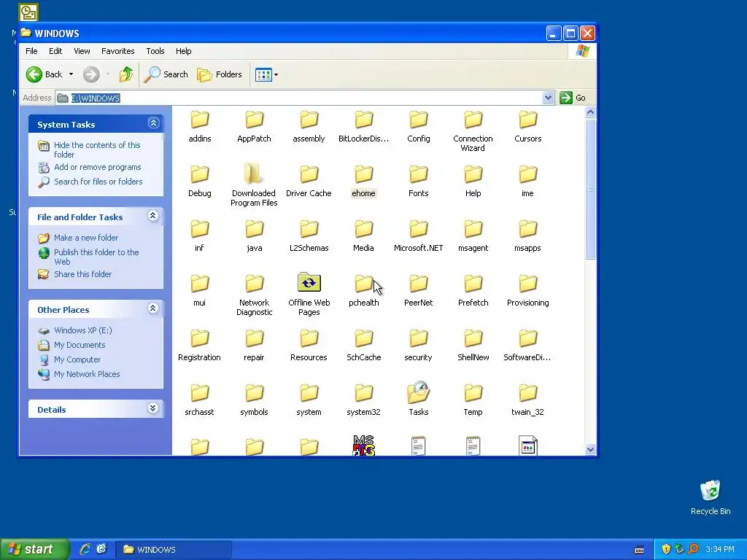Select the pchealth folder icon

coord(363,284)
